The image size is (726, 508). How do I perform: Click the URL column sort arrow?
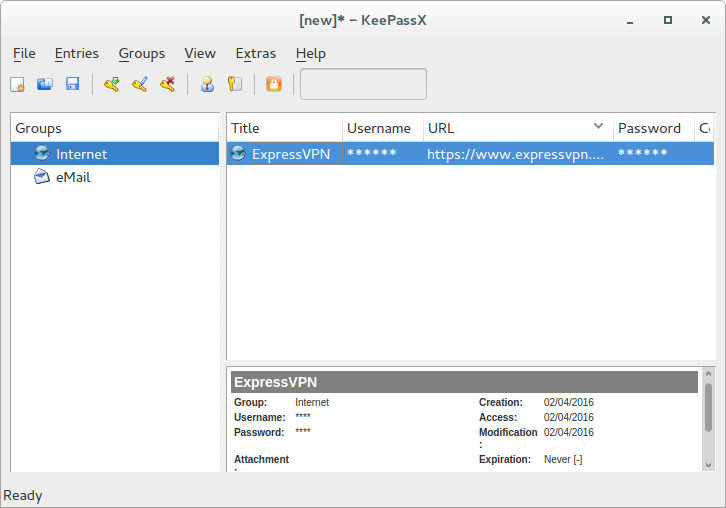coord(599,127)
